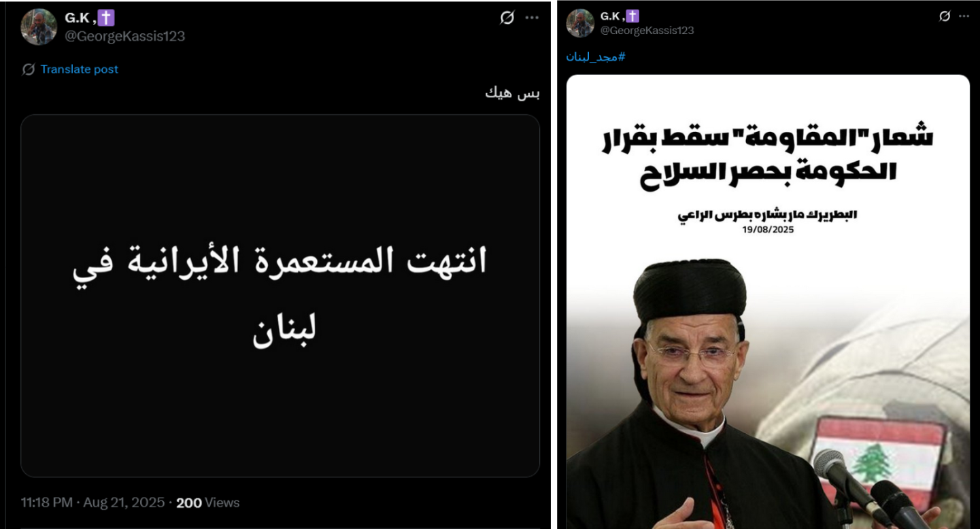Open the three-dot menu on right post
This screenshot has width=980, height=529.
tap(964, 16)
